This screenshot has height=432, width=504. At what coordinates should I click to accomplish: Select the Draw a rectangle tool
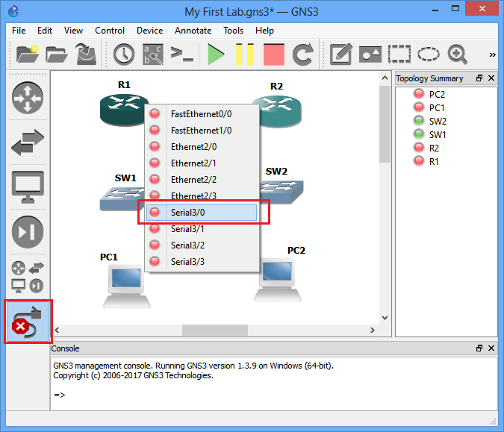399,54
